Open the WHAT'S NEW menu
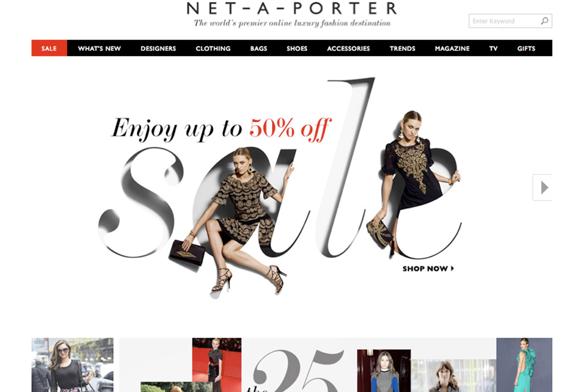Screen dimensions: 588x392 point(99,48)
